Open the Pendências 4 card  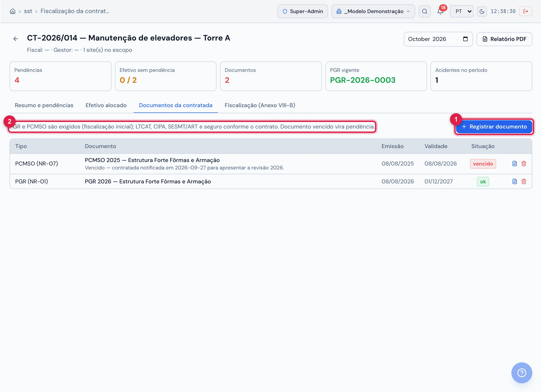click(x=60, y=76)
